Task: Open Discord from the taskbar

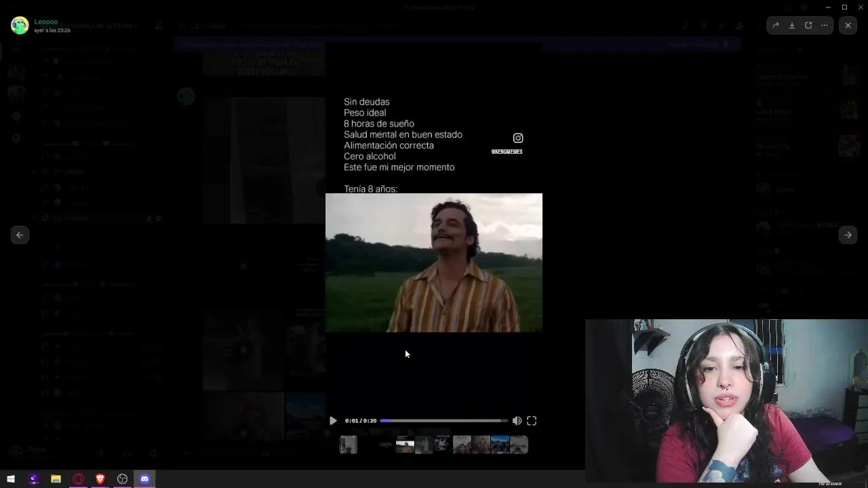Action: (144, 479)
